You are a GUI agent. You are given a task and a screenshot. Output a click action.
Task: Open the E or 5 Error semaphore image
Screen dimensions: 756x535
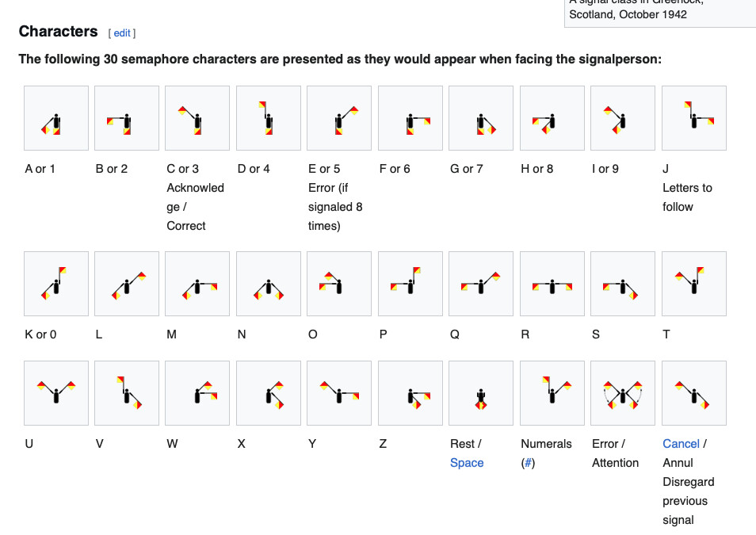click(339, 118)
